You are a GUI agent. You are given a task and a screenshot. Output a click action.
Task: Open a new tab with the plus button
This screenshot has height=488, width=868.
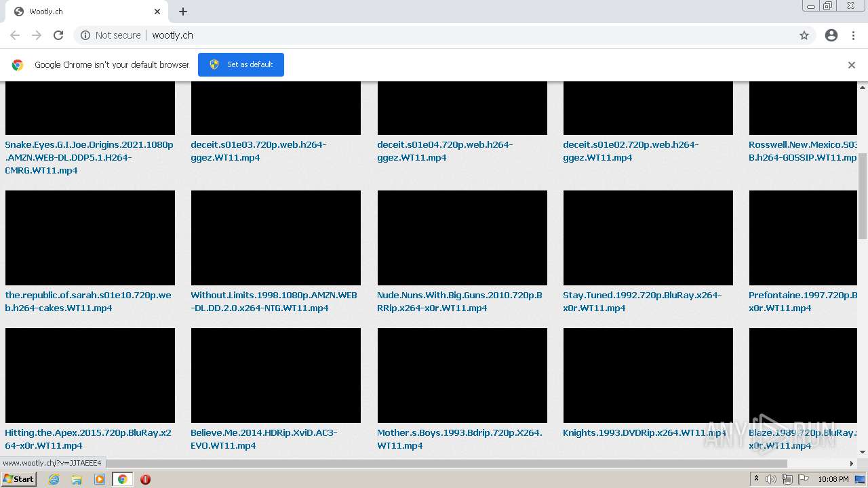(x=183, y=12)
